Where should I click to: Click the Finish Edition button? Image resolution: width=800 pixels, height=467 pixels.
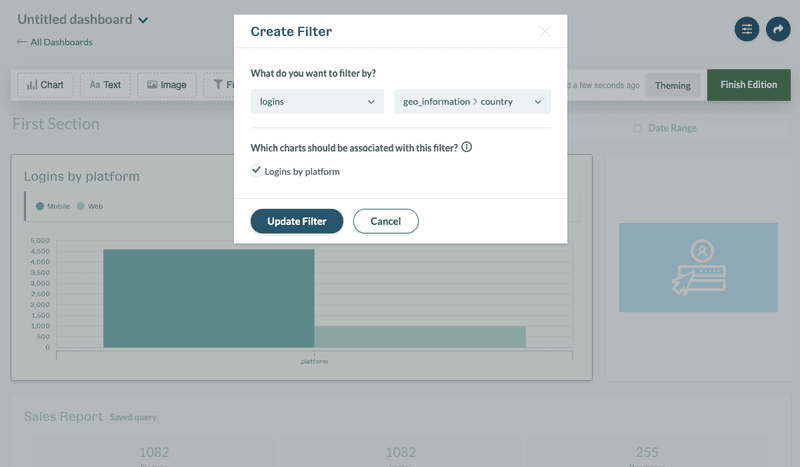click(748, 85)
